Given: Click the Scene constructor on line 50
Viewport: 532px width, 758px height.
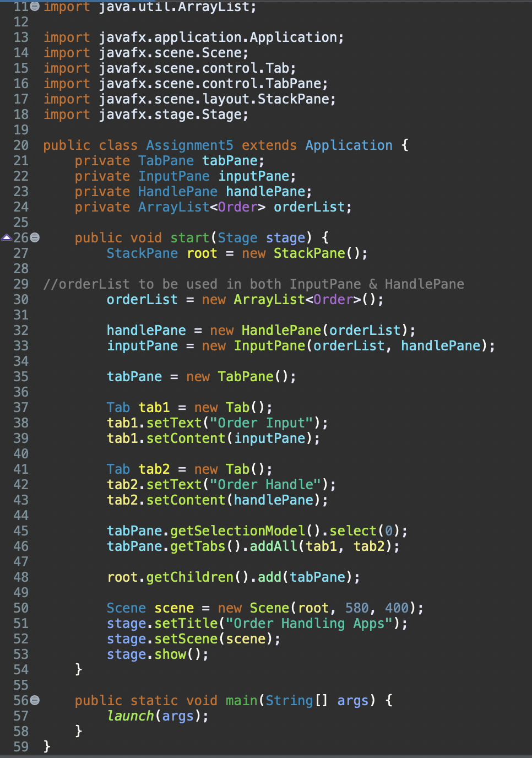Looking at the screenshot, I should pyautogui.click(x=269, y=608).
